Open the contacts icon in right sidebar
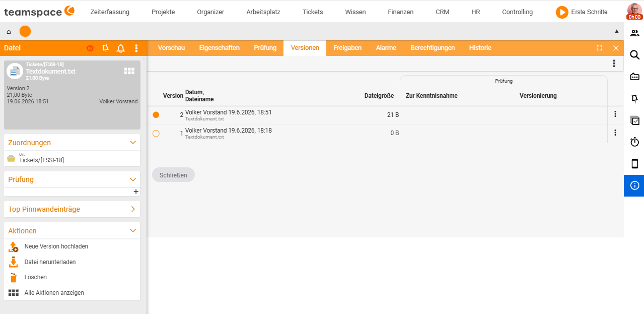Screen dimensions: 644x314 (x=634, y=33)
